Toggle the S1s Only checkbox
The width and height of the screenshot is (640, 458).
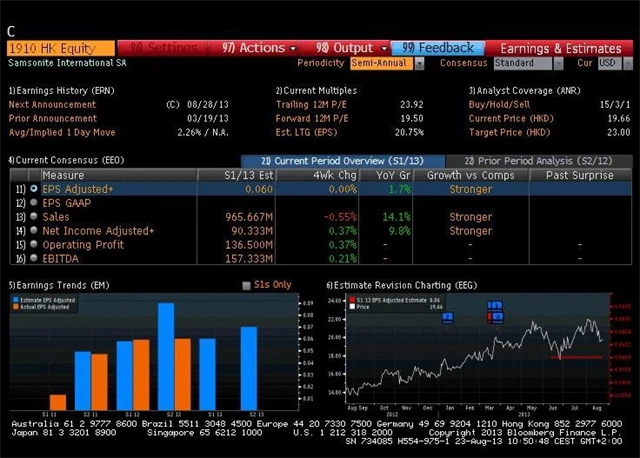point(246,285)
